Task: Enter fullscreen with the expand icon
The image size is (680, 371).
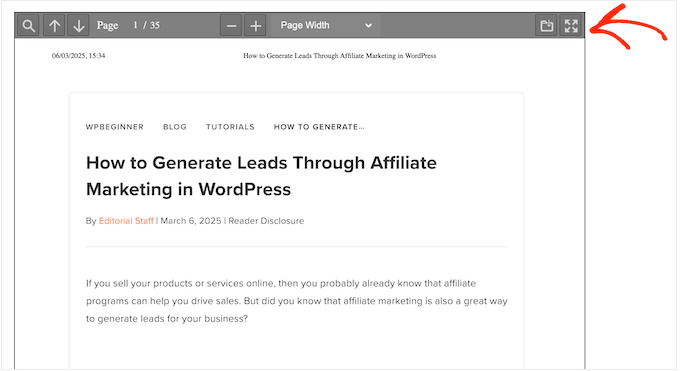Action: tap(571, 26)
